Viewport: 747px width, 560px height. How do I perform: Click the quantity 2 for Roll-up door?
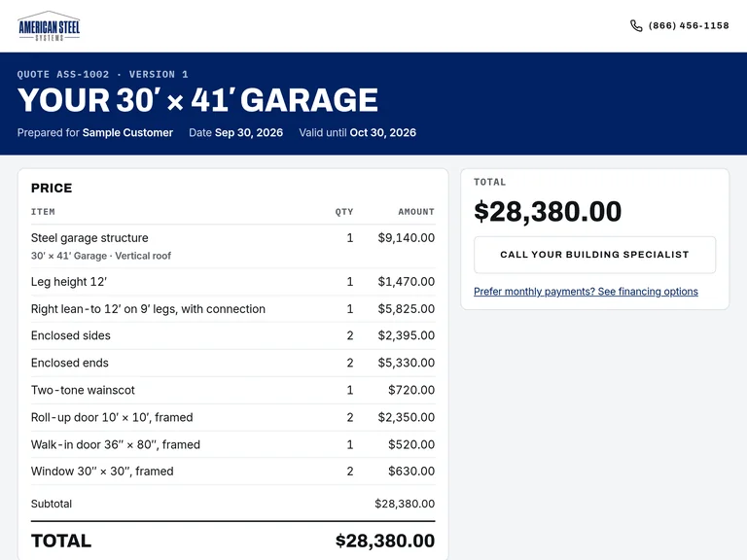(350, 417)
